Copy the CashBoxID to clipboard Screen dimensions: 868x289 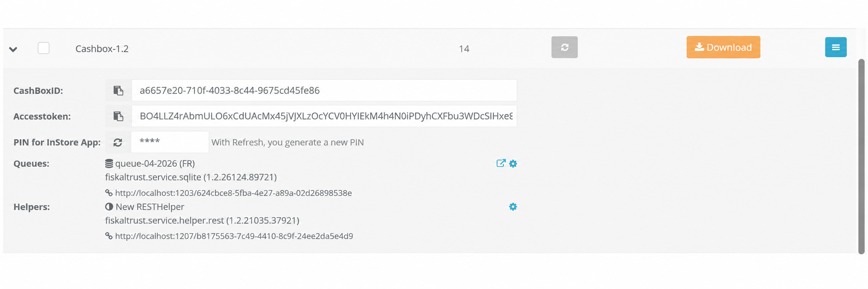(x=118, y=91)
